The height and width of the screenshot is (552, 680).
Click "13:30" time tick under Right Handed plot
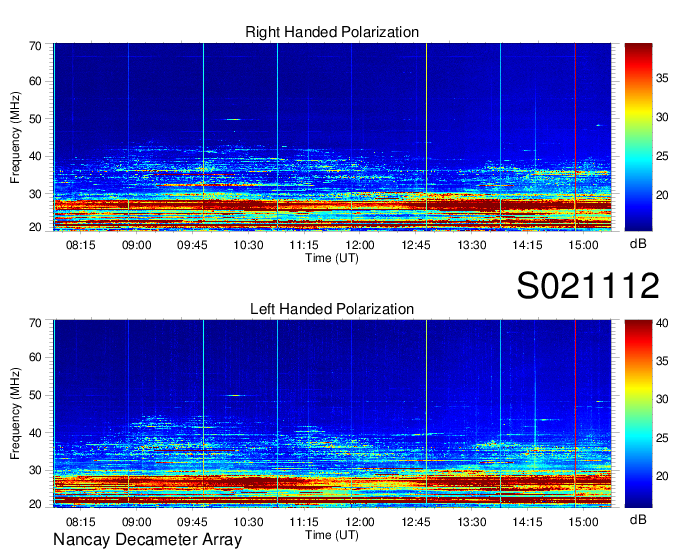coord(472,245)
